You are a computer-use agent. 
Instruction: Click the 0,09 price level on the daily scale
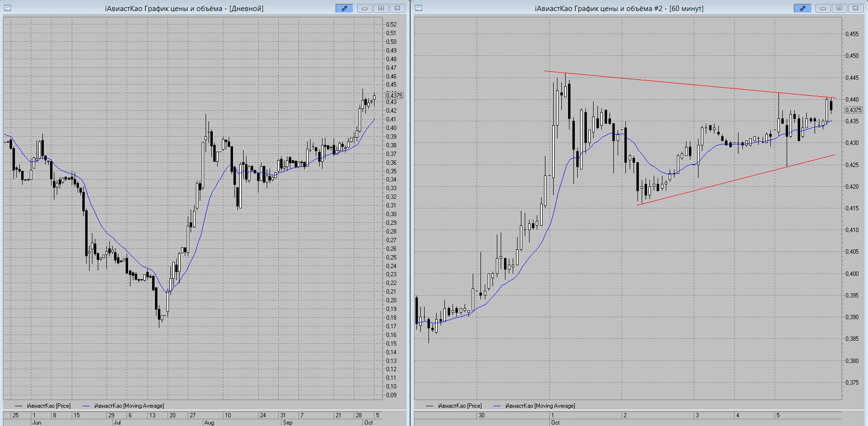coord(391,395)
